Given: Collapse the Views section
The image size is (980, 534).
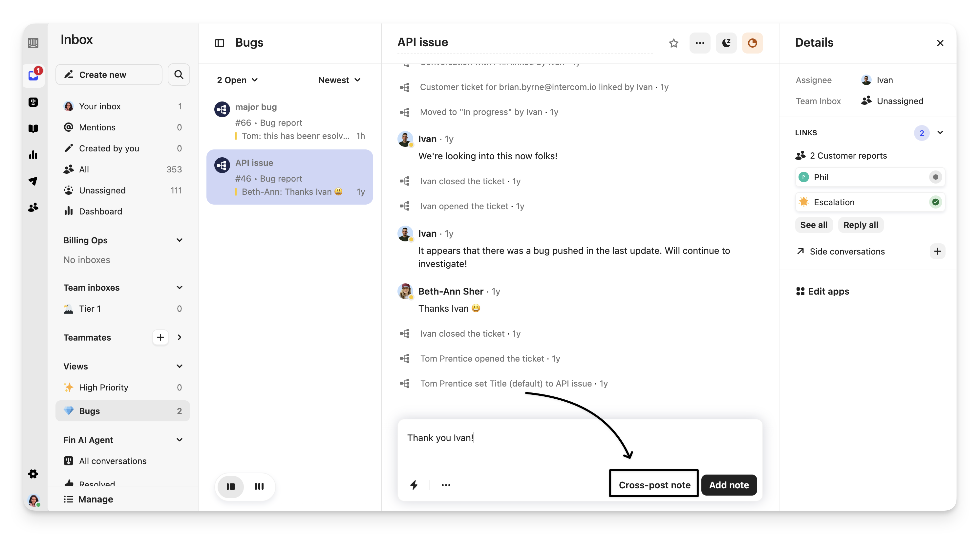Looking at the screenshot, I should [x=179, y=366].
